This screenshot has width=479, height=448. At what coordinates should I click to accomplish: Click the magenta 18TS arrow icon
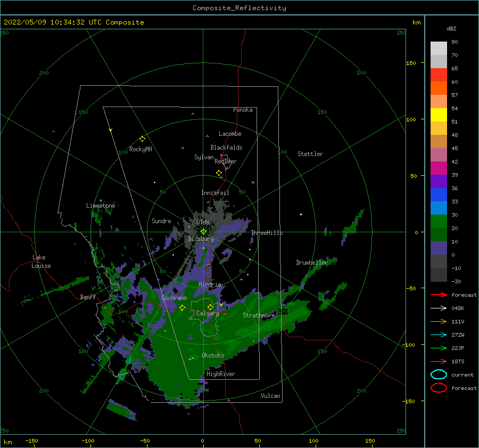click(439, 362)
